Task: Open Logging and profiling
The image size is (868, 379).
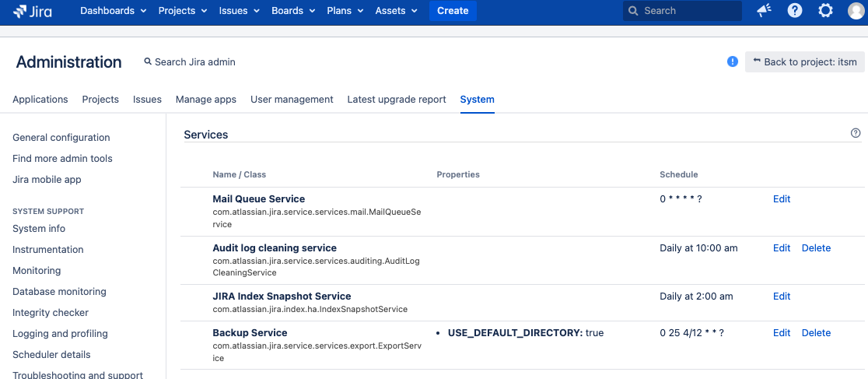Action: 60,334
